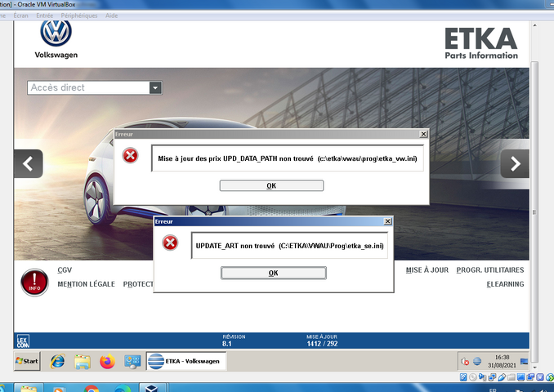Screen dimensions: 554x392
Task: Click the RÉVISION 8.1 status text
Action: tap(234, 341)
